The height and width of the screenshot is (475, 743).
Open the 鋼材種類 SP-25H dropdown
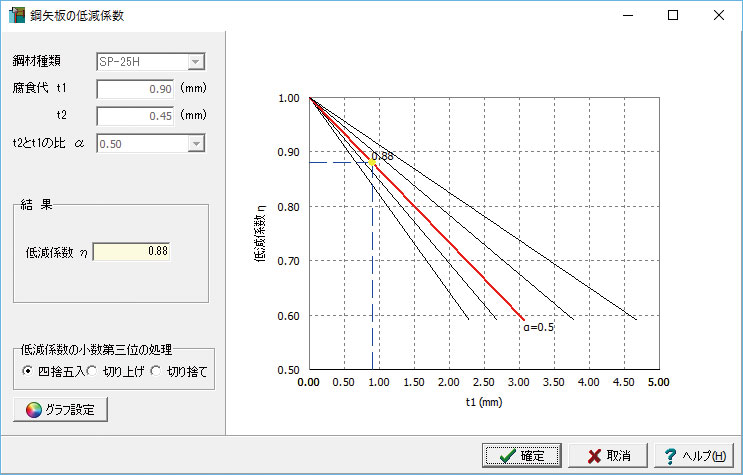[196, 62]
